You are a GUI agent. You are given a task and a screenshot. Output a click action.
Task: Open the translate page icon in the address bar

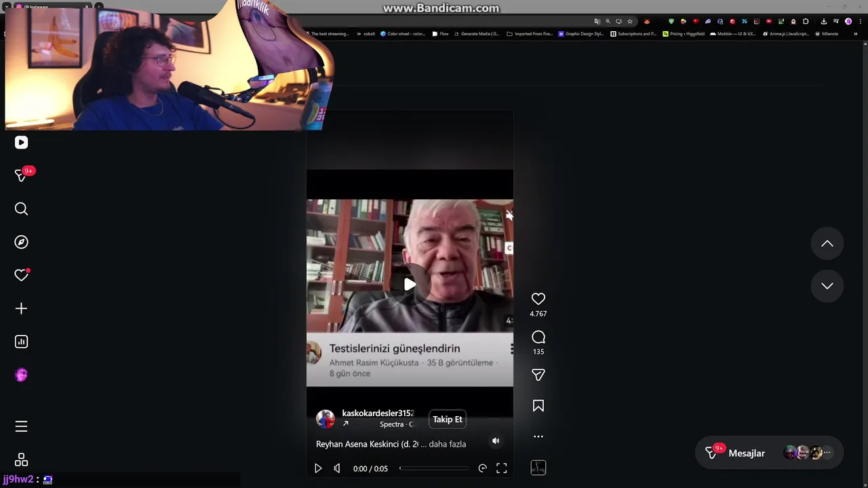(597, 22)
